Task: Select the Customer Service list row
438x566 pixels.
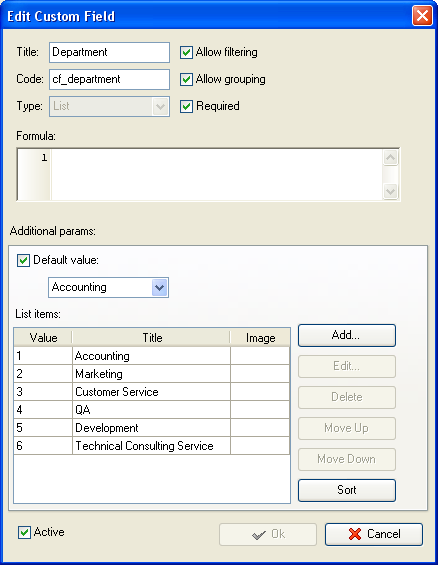Action: (x=152, y=392)
